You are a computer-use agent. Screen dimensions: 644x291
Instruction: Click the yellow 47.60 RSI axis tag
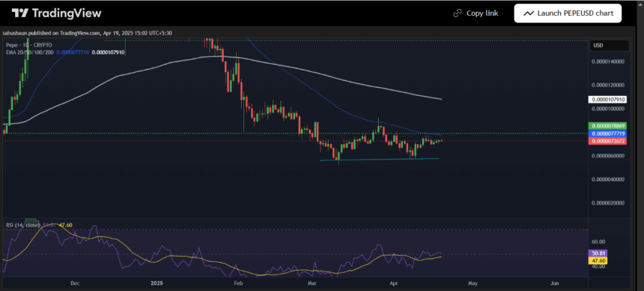point(598,260)
